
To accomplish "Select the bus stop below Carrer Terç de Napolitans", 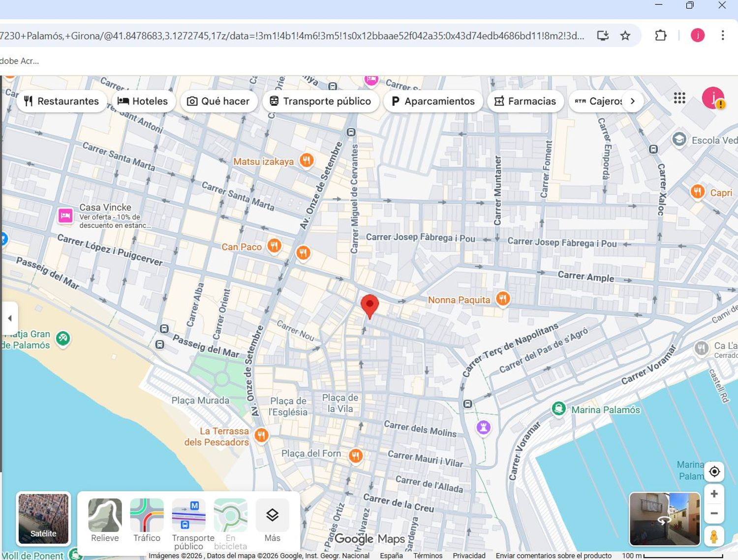I will (467, 404).
